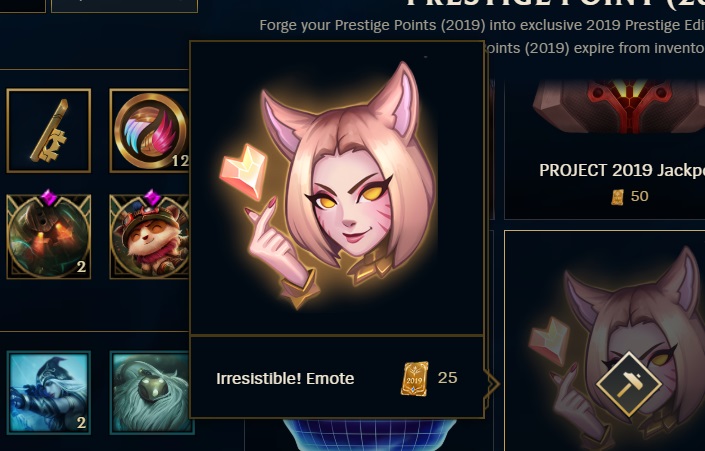
Task: Click the 2019 Prestige Point card icon
Action: coord(414,379)
